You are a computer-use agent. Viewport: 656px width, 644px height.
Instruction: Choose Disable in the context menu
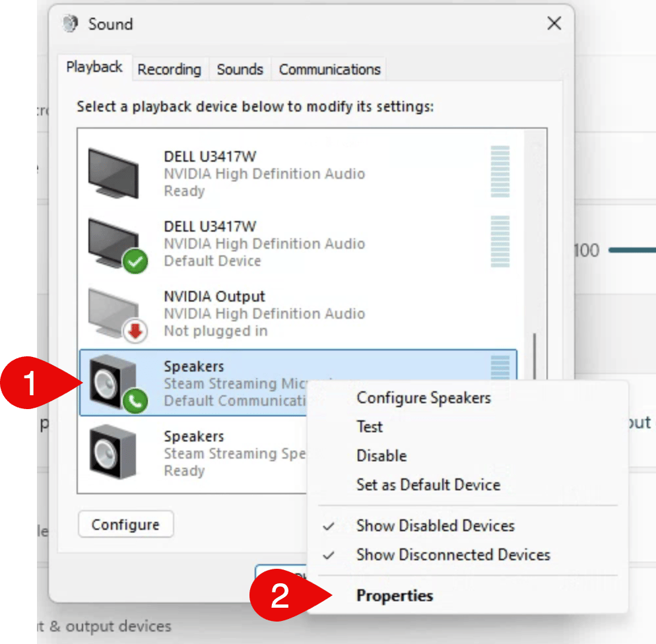[x=381, y=455]
